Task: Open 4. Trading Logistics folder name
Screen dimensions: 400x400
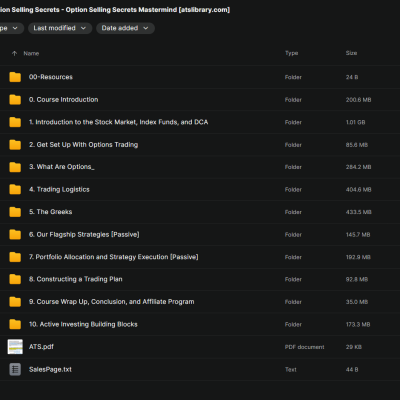Action: tap(59, 189)
